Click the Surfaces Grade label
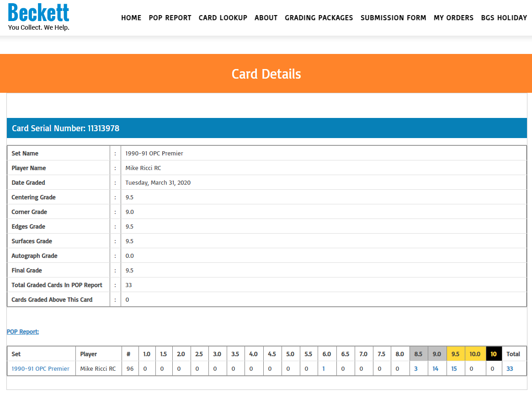 coord(32,241)
